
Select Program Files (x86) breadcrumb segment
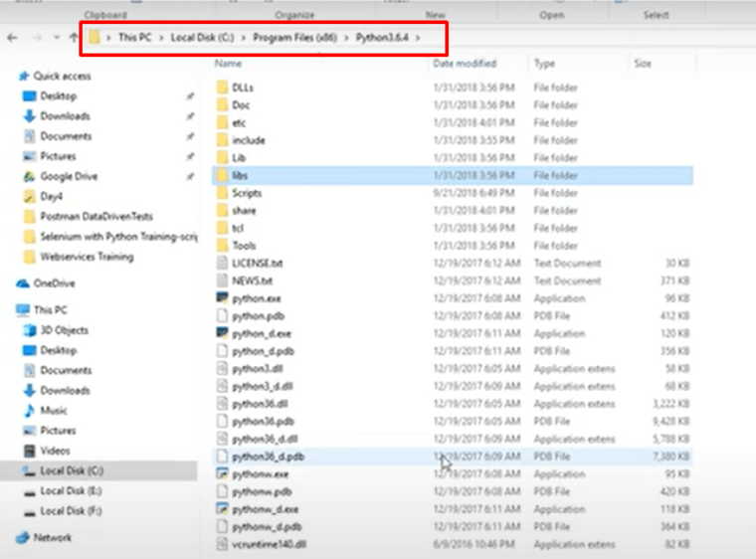coord(295,37)
